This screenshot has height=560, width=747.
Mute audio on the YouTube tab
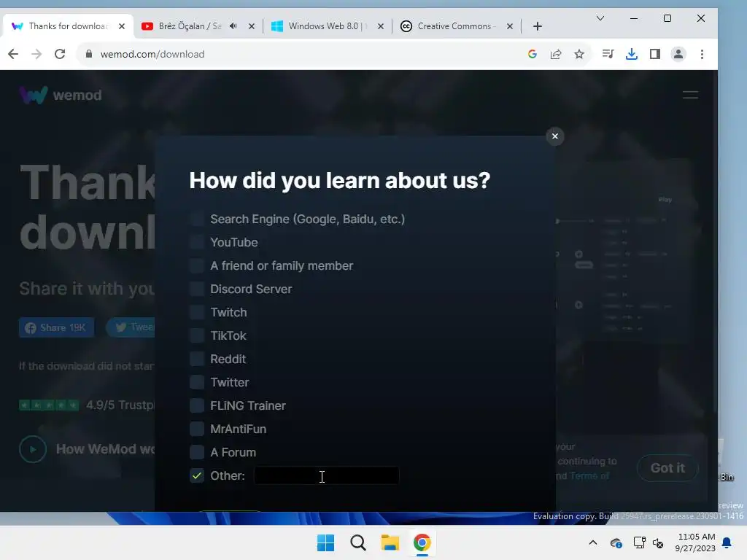(233, 26)
